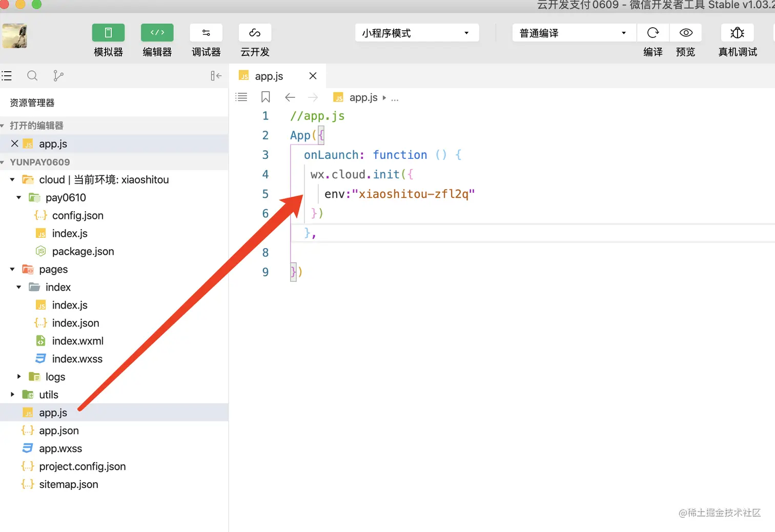
Task: Click the breadcrumb ellipsis after app.js
Action: click(x=395, y=98)
